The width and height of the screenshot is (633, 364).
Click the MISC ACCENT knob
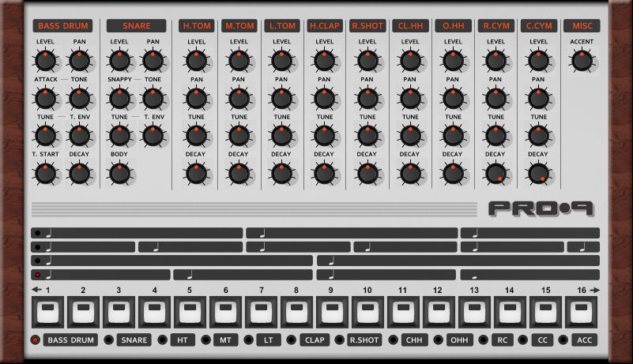[582, 61]
